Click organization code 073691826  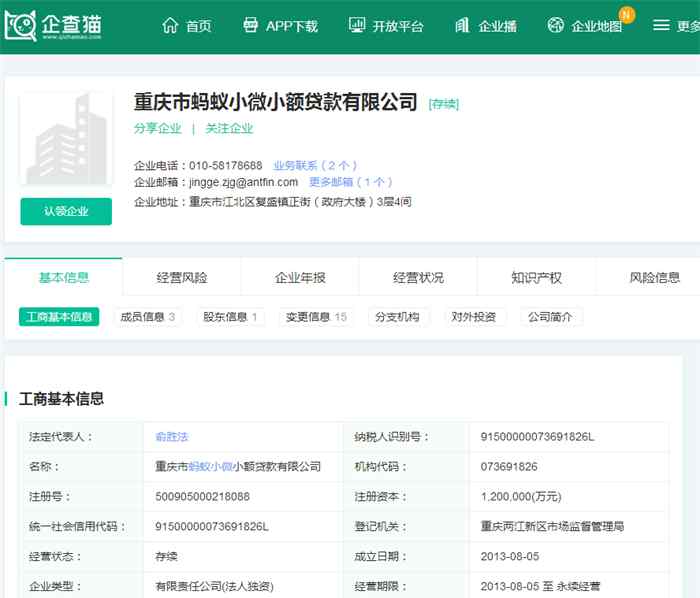(509, 466)
